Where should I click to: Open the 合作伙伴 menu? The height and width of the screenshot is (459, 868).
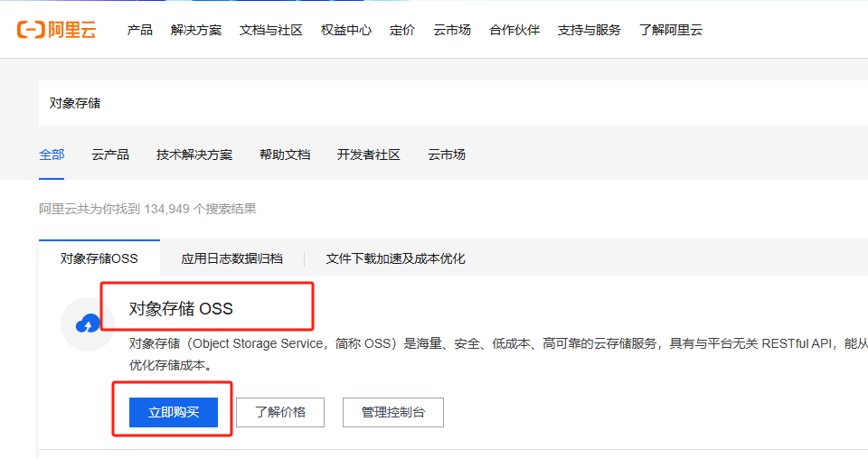pos(514,30)
